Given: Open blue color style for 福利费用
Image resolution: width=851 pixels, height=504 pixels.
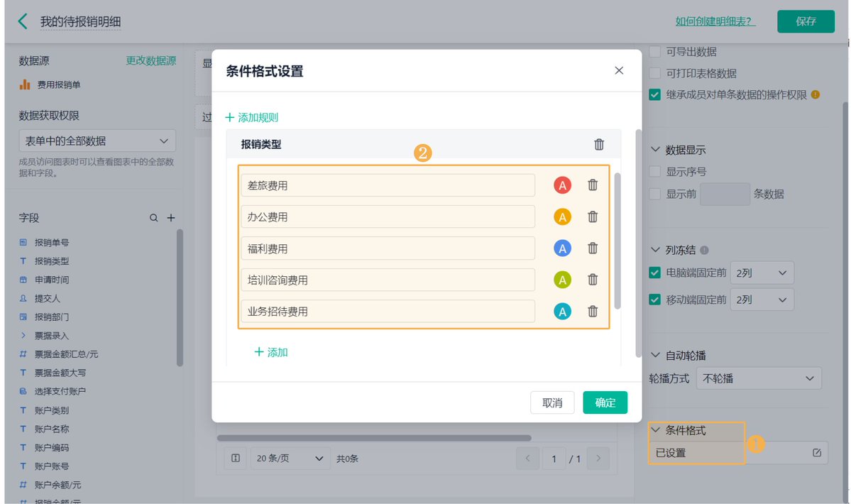Looking at the screenshot, I should coord(562,248).
